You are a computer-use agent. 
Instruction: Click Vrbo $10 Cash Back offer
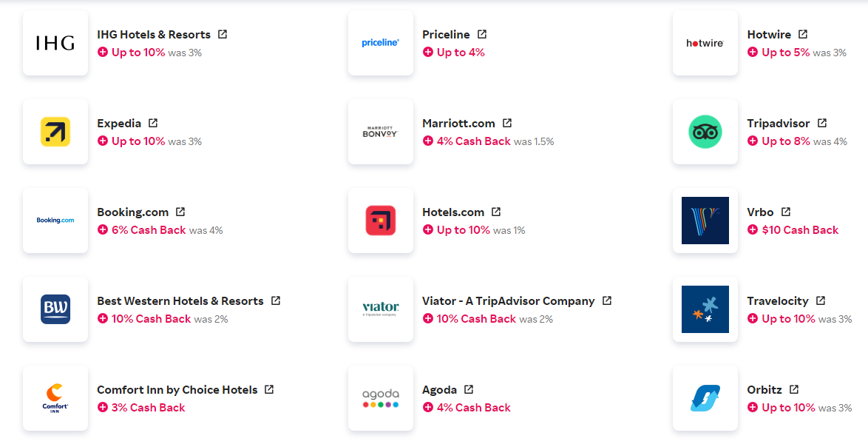(x=800, y=230)
